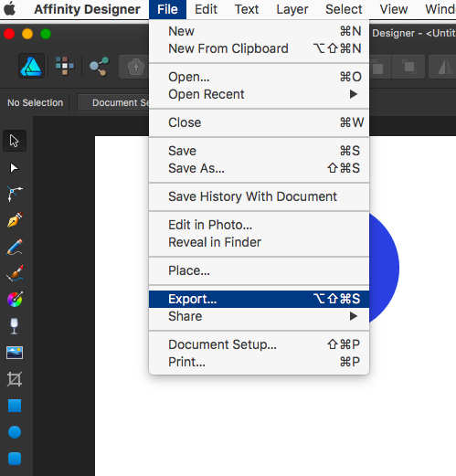Select the Pen tool
The width and height of the screenshot is (456, 476).
tap(15, 220)
